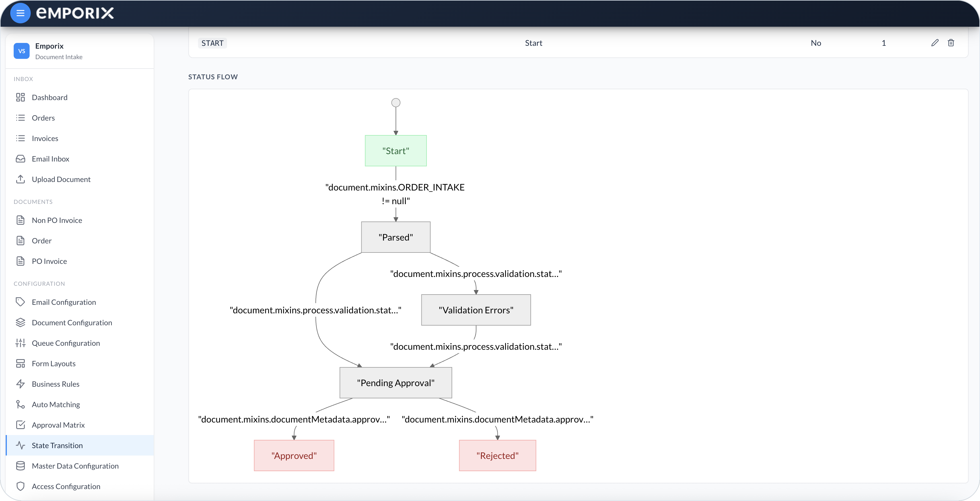The image size is (980, 501).
Task: Click the Invoices list icon
Action: pyautogui.click(x=20, y=138)
